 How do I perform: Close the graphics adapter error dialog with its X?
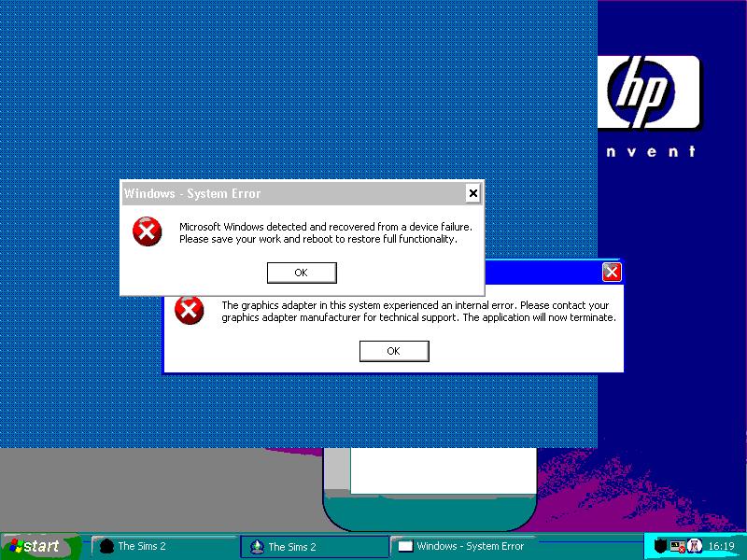613,273
